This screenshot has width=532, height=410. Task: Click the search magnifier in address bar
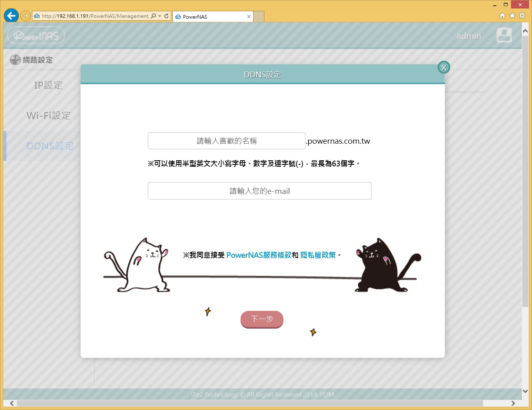tap(153, 16)
